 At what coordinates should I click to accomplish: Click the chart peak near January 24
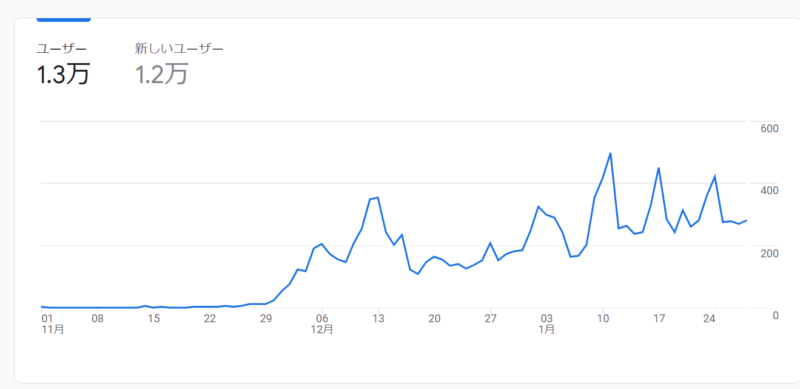pos(715,176)
